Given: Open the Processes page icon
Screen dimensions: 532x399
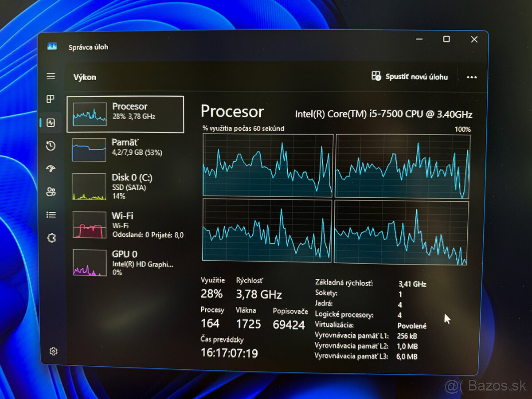Looking at the screenshot, I should click(51, 99).
